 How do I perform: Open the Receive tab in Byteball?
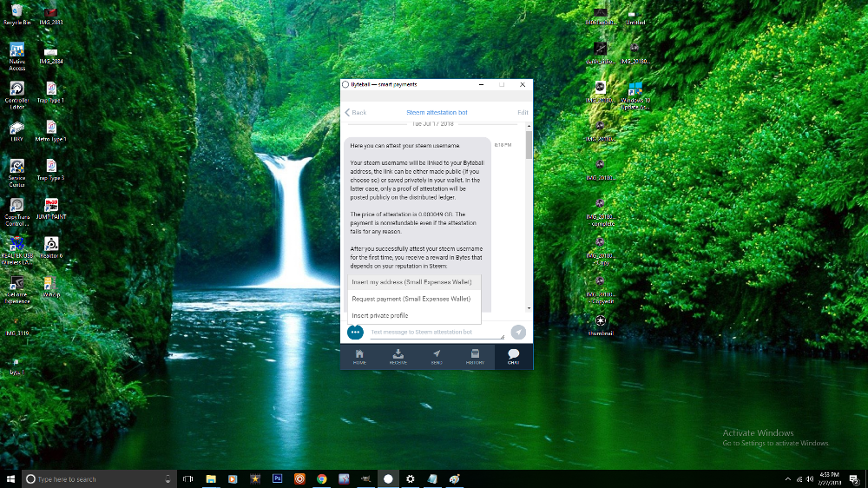398,357
